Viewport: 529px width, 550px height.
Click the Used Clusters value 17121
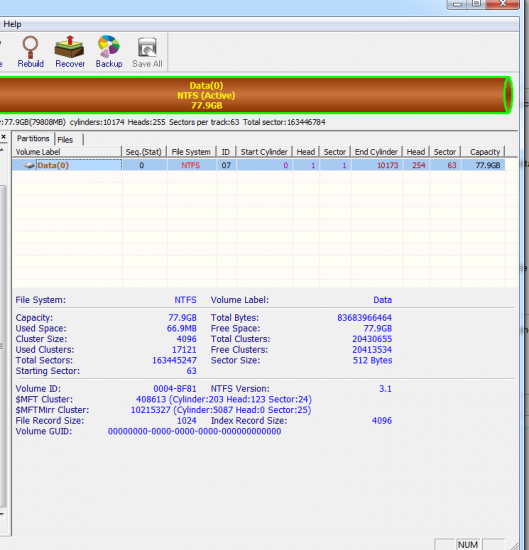click(x=184, y=350)
